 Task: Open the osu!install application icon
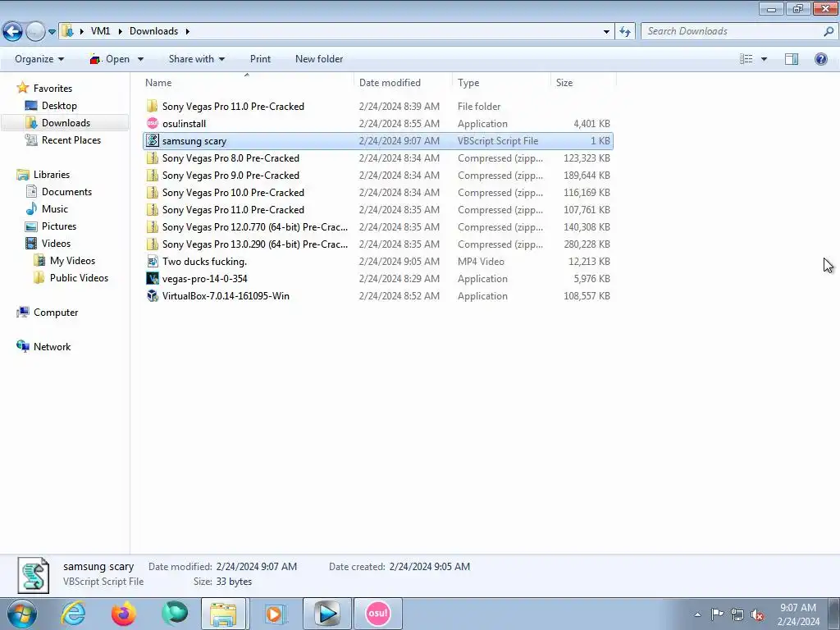tap(153, 124)
